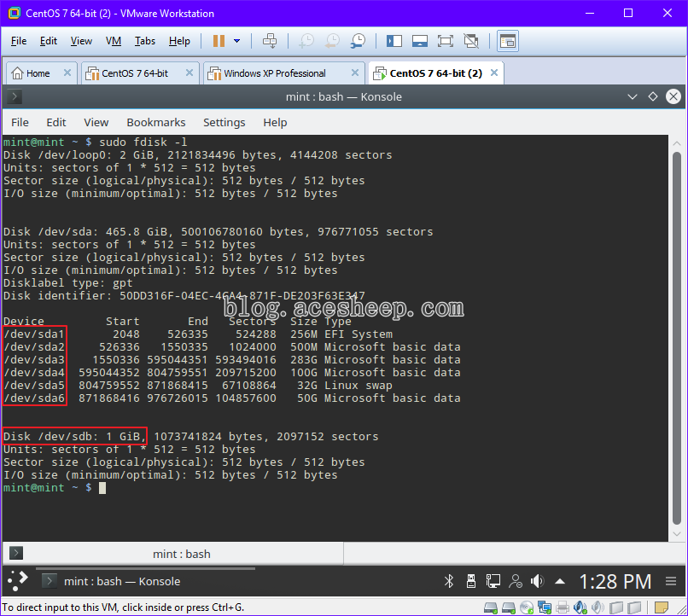Viewport: 688px width, 616px height.
Task: Click the network adapter status icon
Action: click(x=545, y=607)
